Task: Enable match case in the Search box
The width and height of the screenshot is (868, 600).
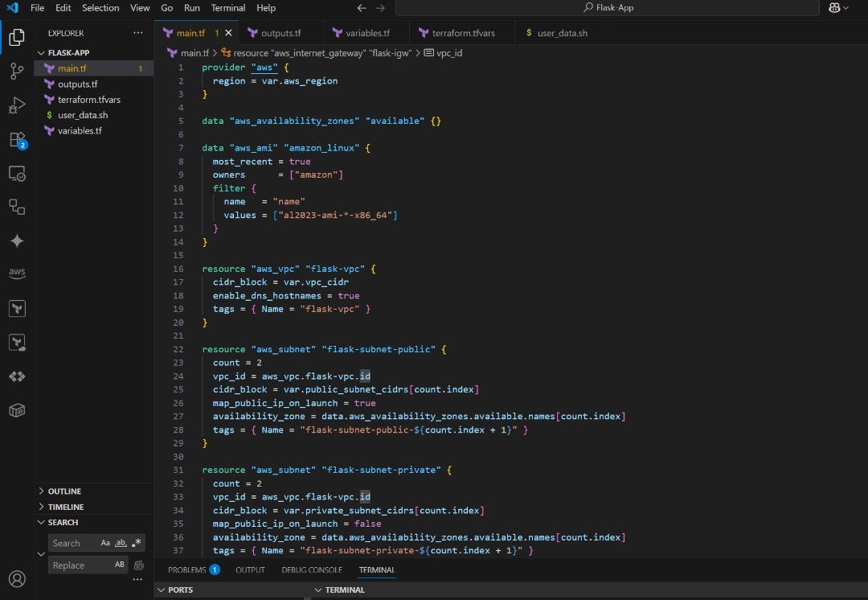Action: (105, 543)
